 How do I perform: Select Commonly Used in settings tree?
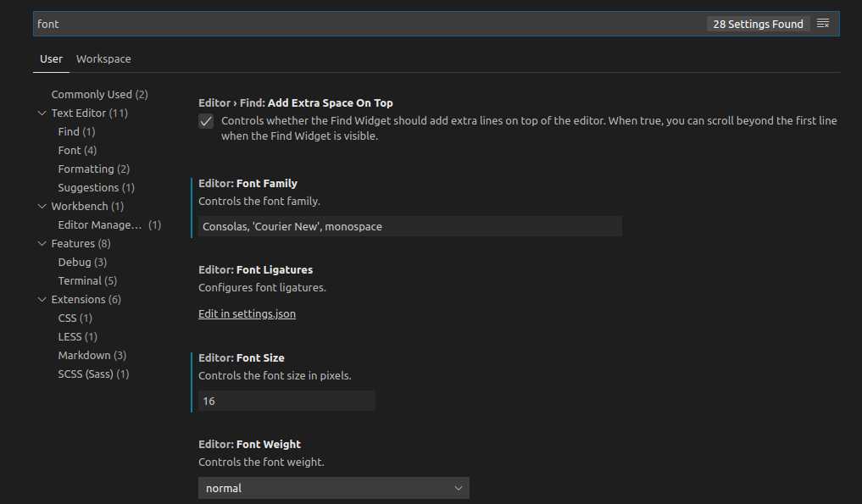point(99,94)
